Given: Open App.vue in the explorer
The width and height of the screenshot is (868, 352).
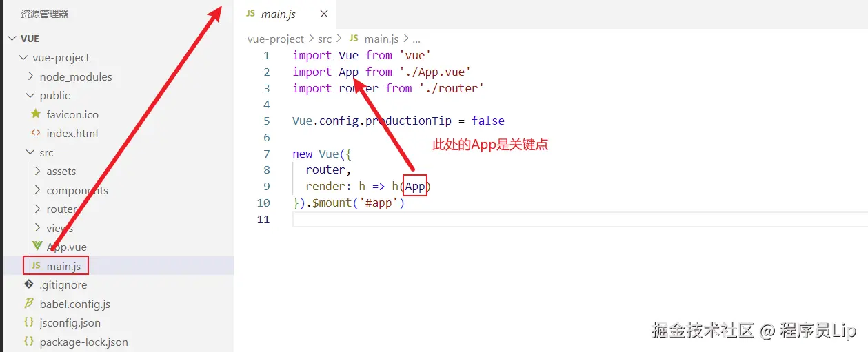Looking at the screenshot, I should pyautogui.click(x=67, y=247).
